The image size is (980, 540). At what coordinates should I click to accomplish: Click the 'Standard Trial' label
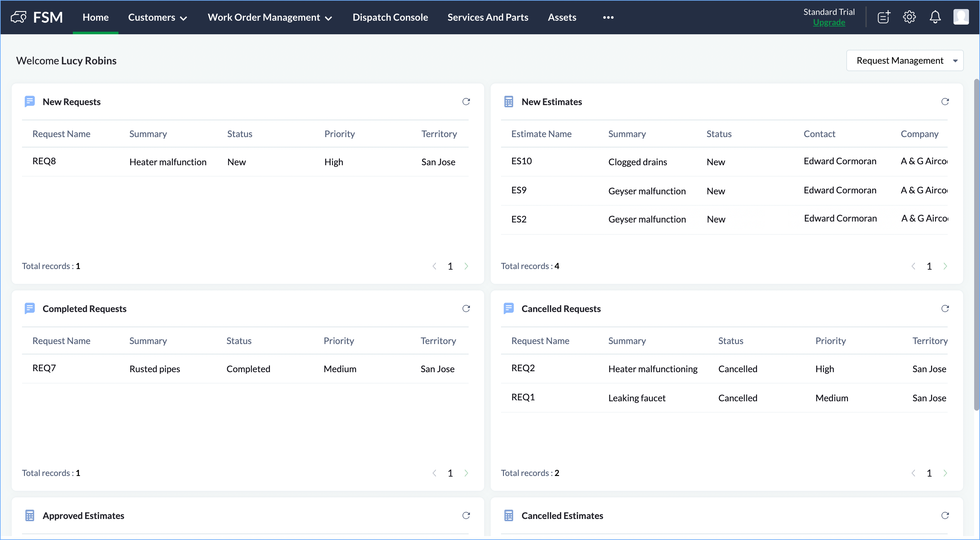[829, 12]
